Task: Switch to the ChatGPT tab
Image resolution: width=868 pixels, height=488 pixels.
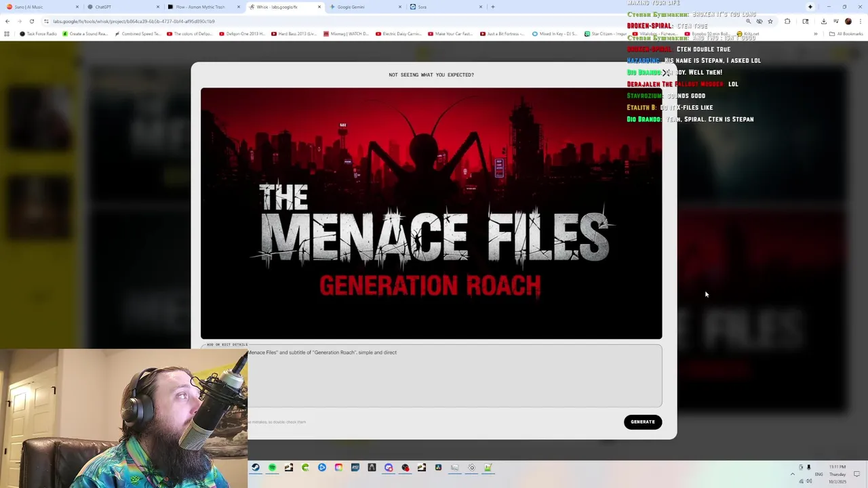Action: coord(122,7)
